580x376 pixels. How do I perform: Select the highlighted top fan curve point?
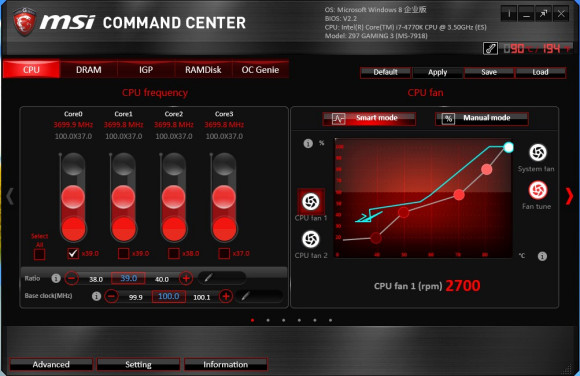pos(509,147)
